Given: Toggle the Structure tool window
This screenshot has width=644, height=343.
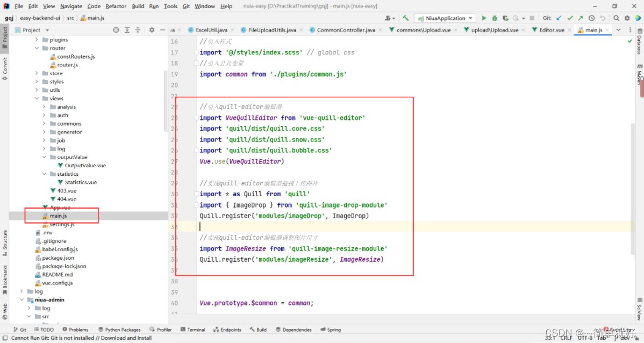Looking at the screenshot, I should click(5, 240).
